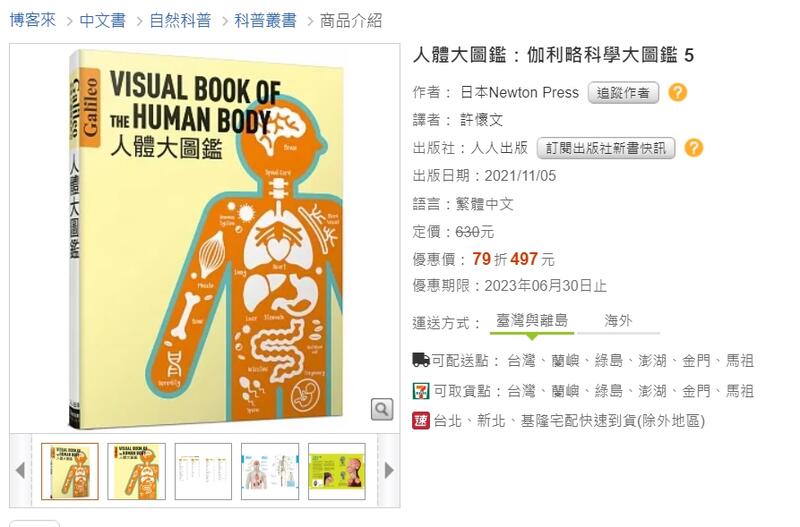Click the magnifier icon on book cover
Viewport: 800px width, 527px height.
(x=382, y=409)
